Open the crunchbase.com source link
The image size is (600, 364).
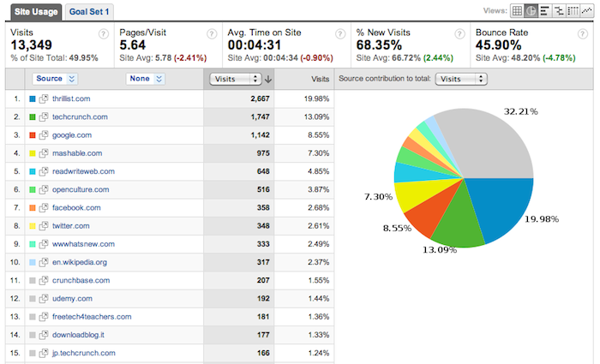81,280
